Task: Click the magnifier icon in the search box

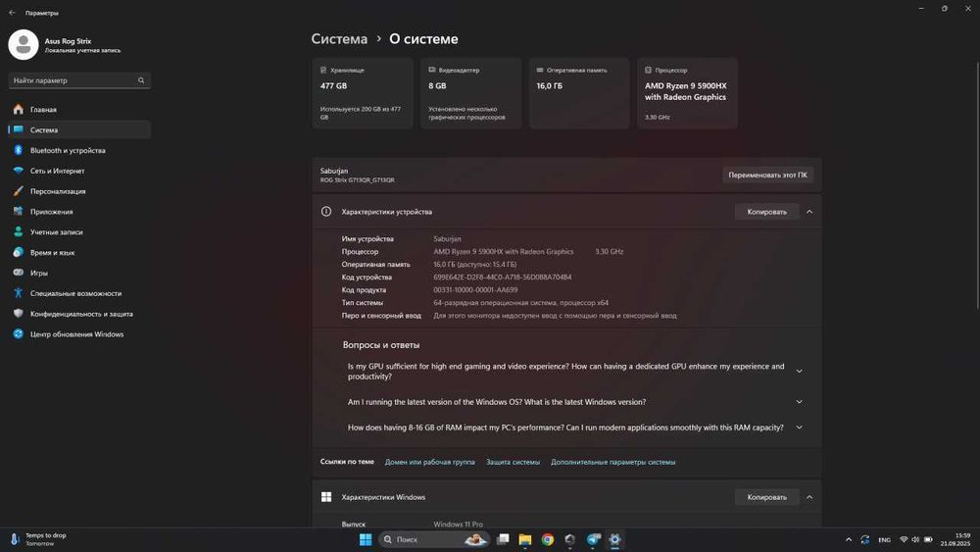Action: [141, 80]
